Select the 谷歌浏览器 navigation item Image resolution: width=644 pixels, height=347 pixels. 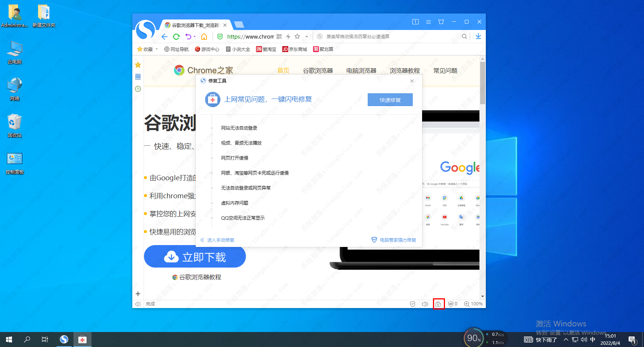pyautogui.click(x=318, y=70)
